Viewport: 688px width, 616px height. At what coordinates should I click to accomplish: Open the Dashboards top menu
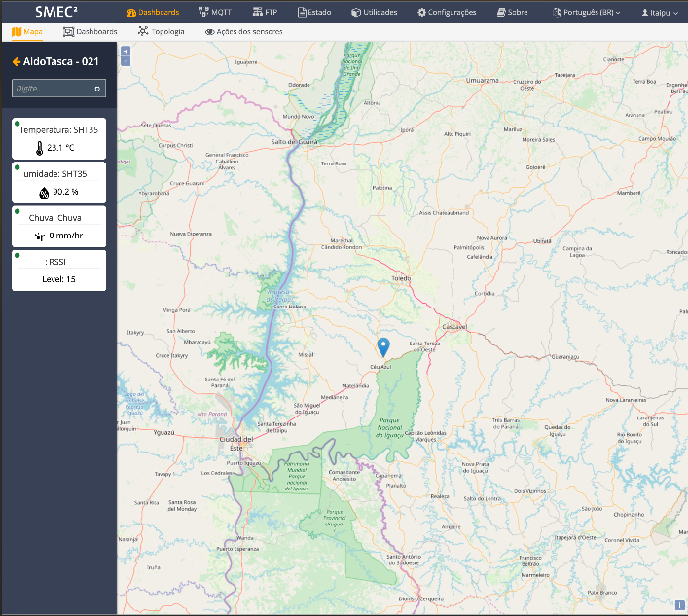click(153, 13)
